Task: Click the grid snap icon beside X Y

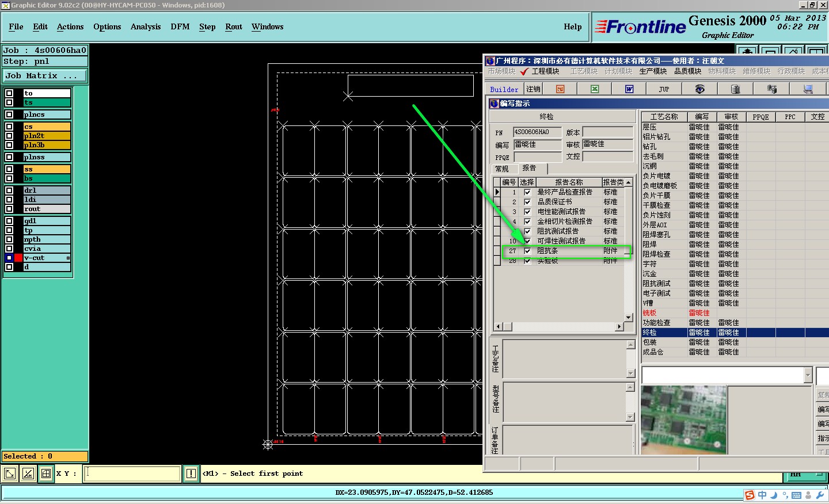Action: 46,474
